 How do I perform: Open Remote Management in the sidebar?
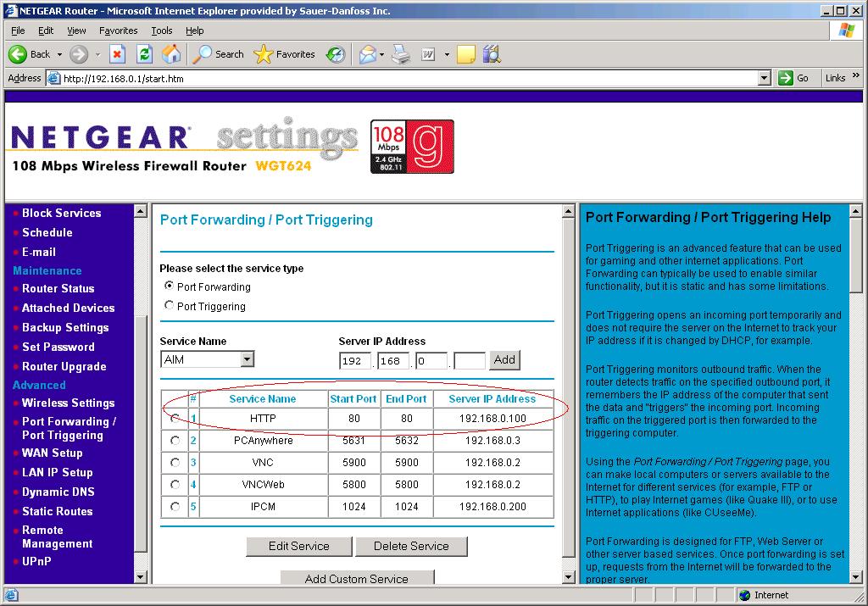pyautogui.click(x=57, y=537)
